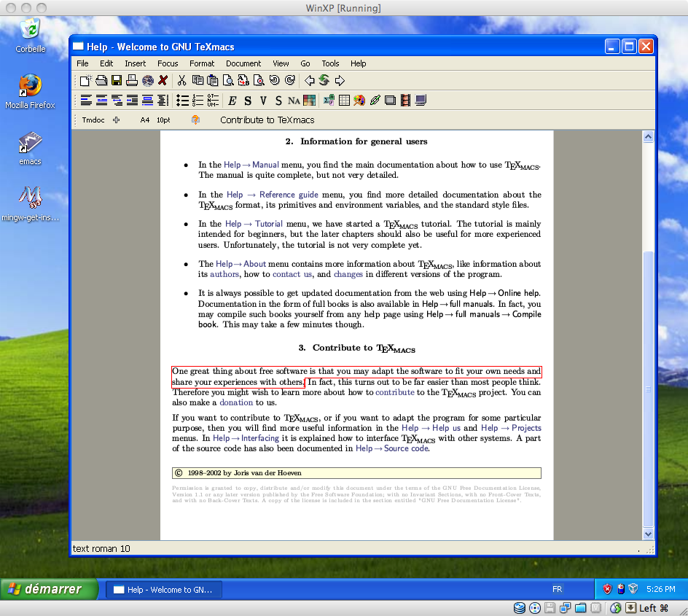
Task: Insert image with painter palette icon
Action: click(359, 101)
